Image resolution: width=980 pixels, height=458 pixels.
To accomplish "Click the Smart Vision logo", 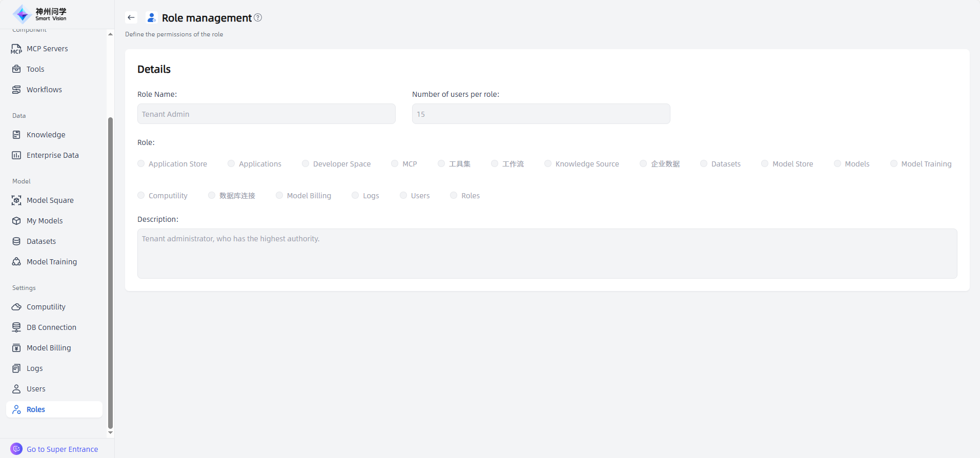I will [x=40, y=14].
